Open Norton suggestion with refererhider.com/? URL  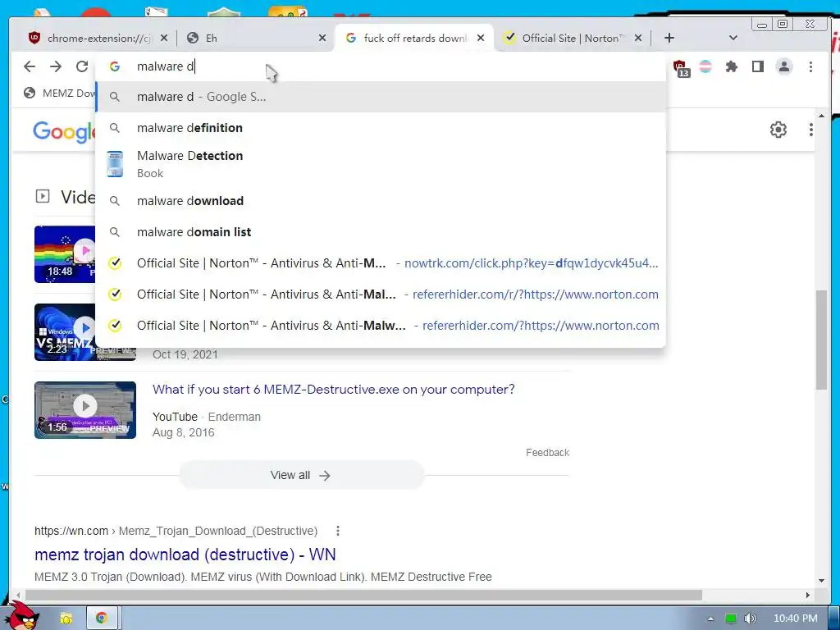pyautogui.click(x=381, y=325)
